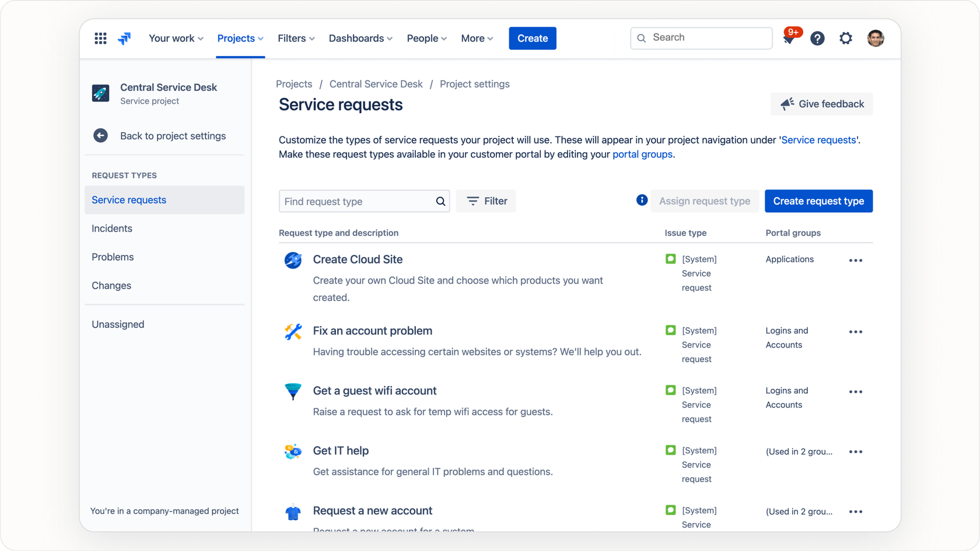Click the Fix an account problem tools icon
Screen dimensions: 980x551
tap(293, 332)
